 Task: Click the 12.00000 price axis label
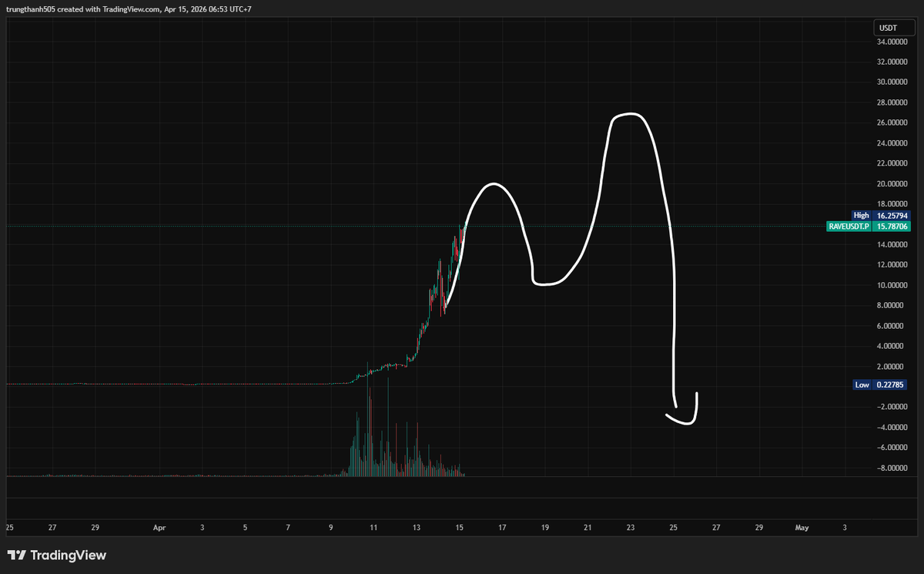click(x=893, y=265)
